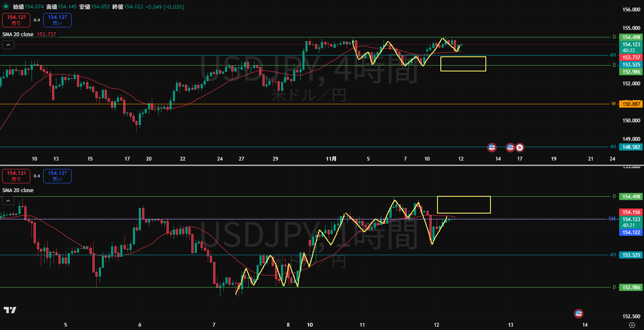Hit the 売り sell button on lower chart

[16, 176]
